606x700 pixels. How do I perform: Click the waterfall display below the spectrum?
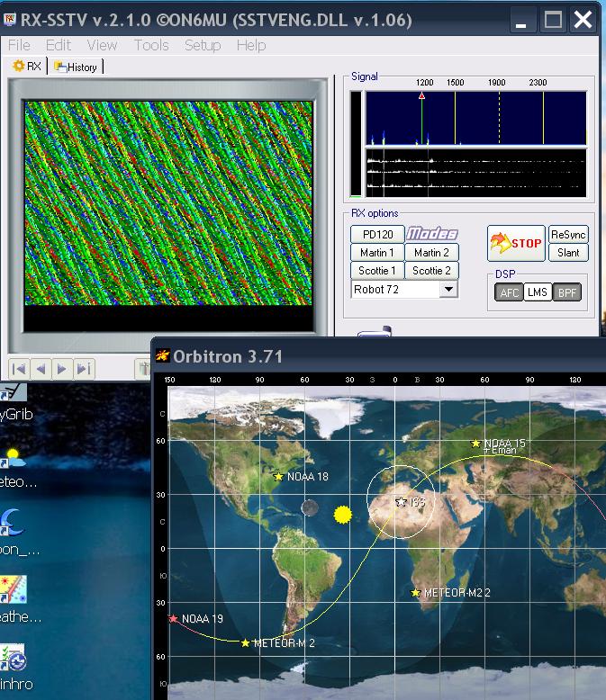pos(476,173)
